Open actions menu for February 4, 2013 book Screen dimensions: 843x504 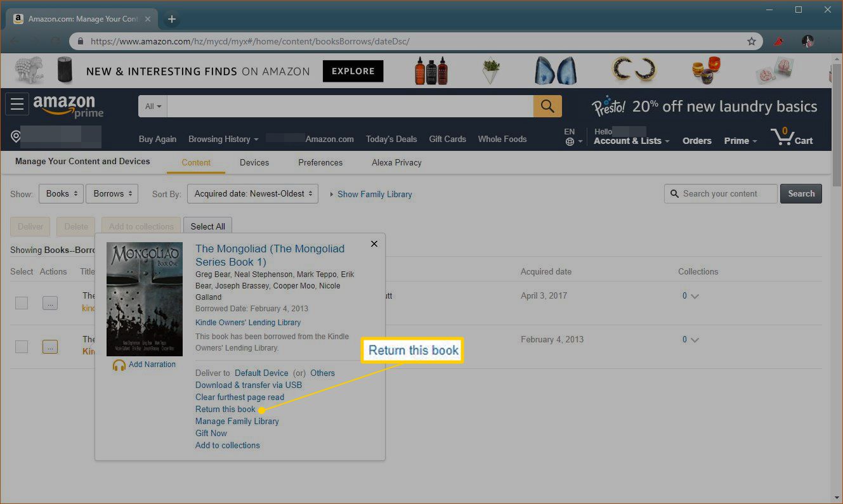coord(50,347)
